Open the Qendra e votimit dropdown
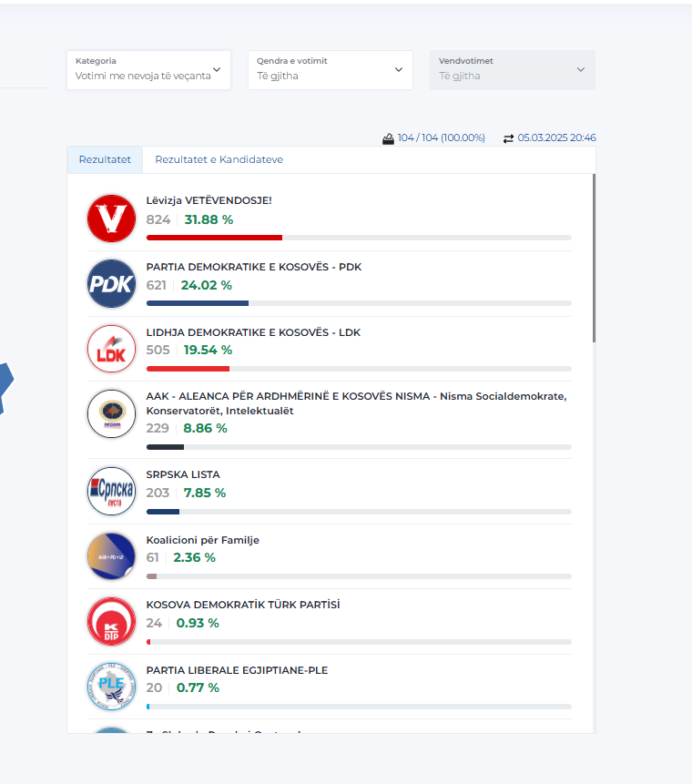 [330, 70]
